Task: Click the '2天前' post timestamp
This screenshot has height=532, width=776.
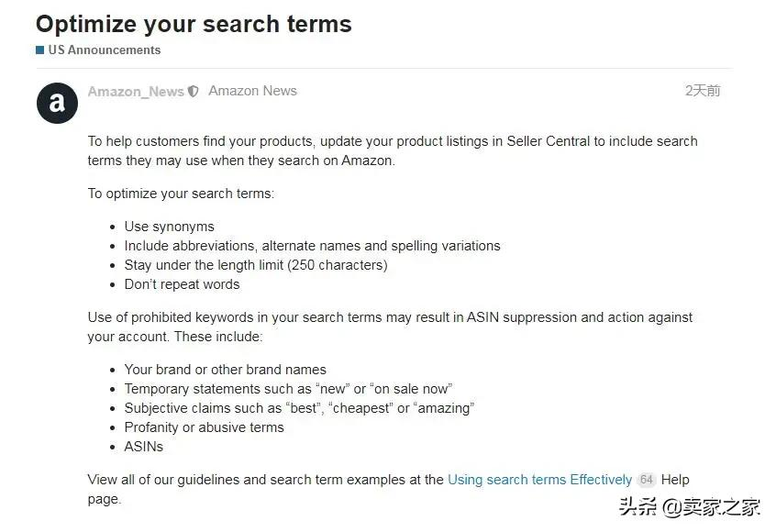Action: point(703,91)
